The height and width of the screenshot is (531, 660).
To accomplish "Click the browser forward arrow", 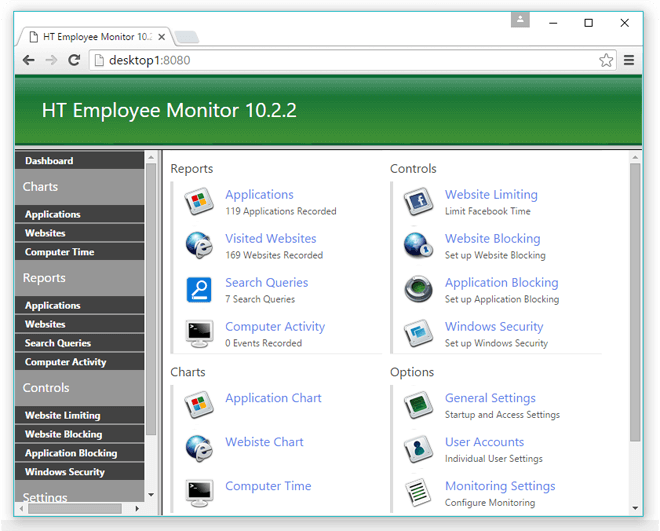I will click(x=51, y=60).
